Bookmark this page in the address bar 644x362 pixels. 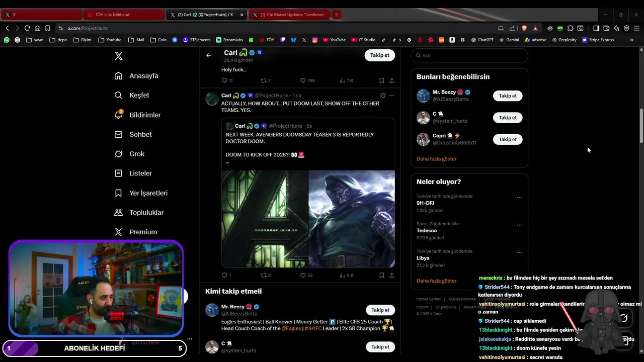(x=47, y=28)
